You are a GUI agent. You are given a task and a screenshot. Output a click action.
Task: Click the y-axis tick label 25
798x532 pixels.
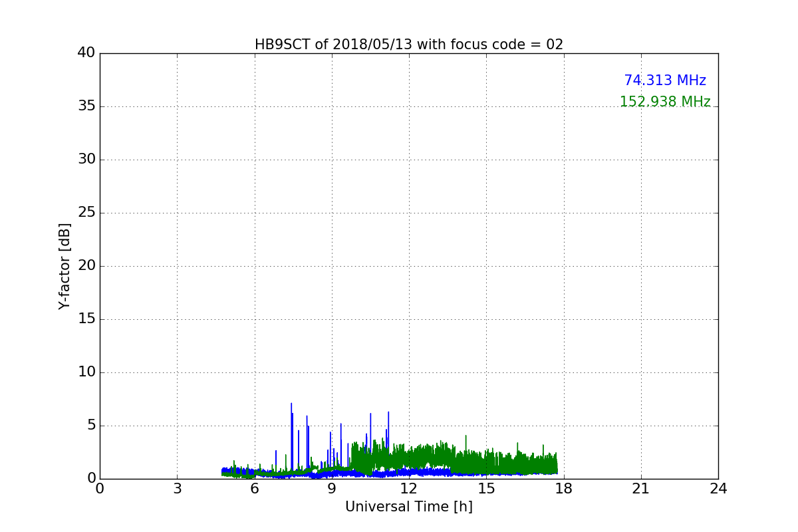(x=86, y=213)
